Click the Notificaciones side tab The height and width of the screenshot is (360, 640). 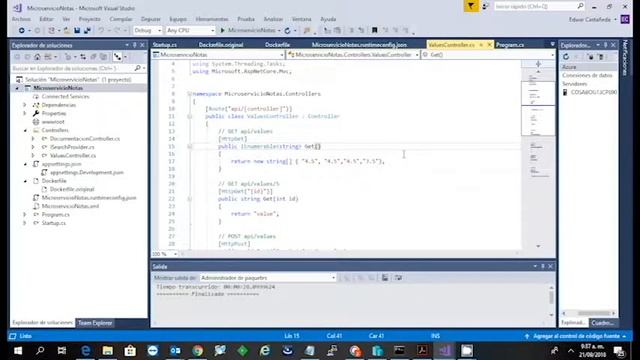[625, 58]
